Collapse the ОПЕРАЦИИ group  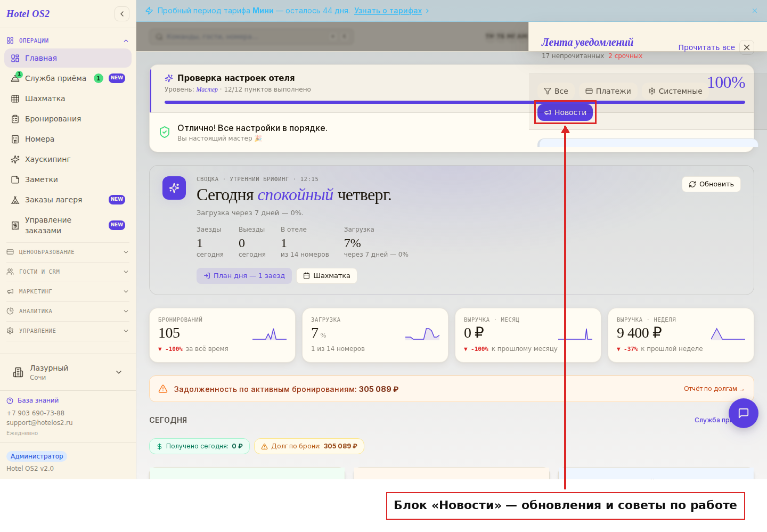click(68, 40)
